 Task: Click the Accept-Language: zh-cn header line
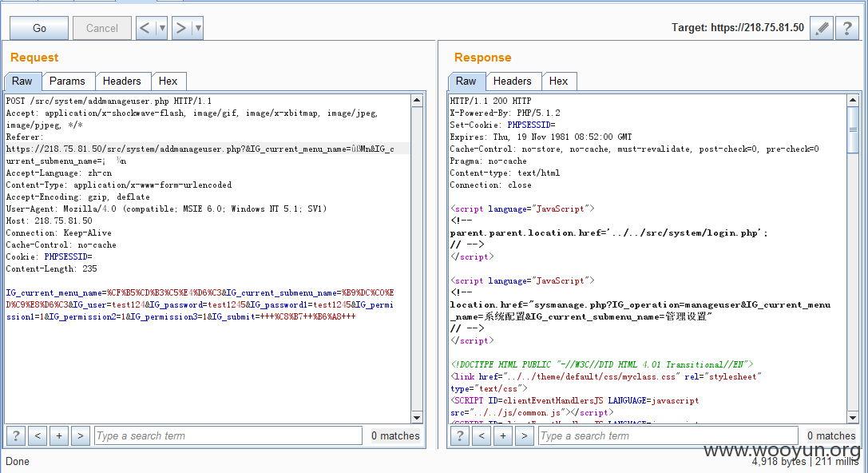click(59, 173)
